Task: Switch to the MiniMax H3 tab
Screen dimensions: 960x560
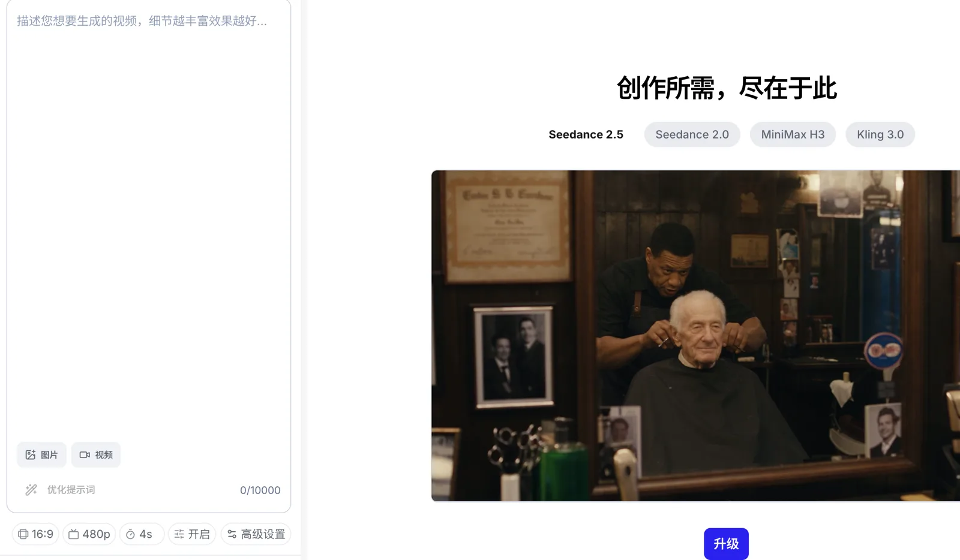Action: coord(793,134)
